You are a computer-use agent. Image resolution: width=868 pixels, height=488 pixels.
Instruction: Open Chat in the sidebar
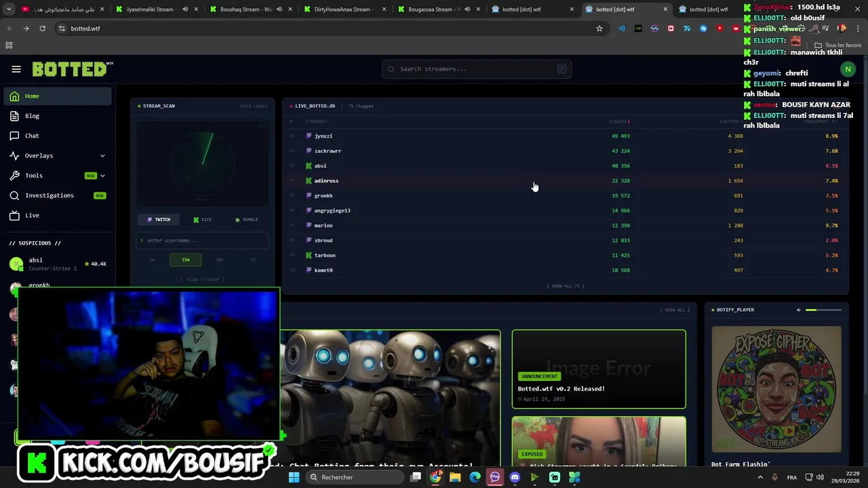(58, 136)
